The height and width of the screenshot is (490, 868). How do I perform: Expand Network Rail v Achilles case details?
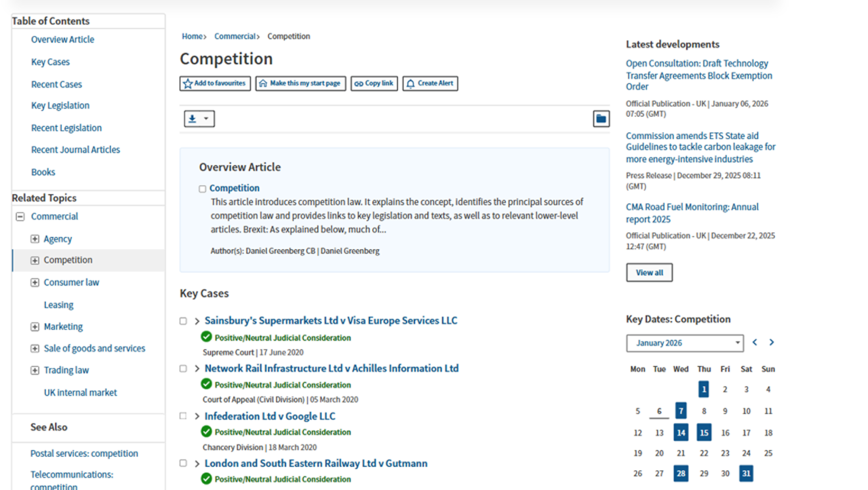(x=197, y=369)
